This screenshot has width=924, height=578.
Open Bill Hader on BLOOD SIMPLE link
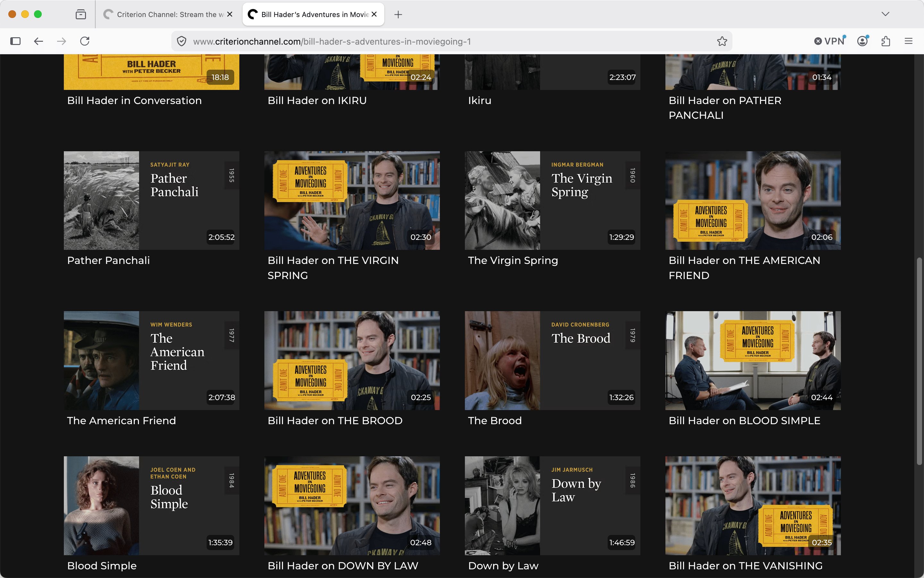744,421
